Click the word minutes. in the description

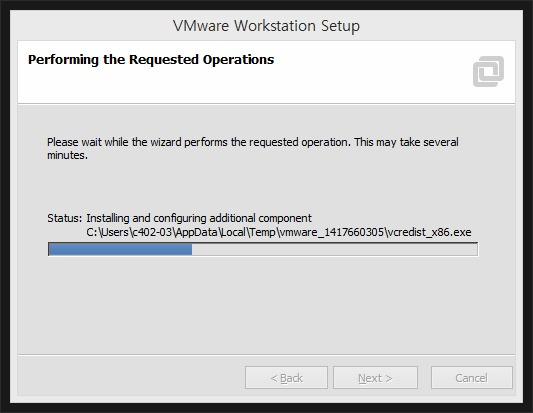coord(67,155)
